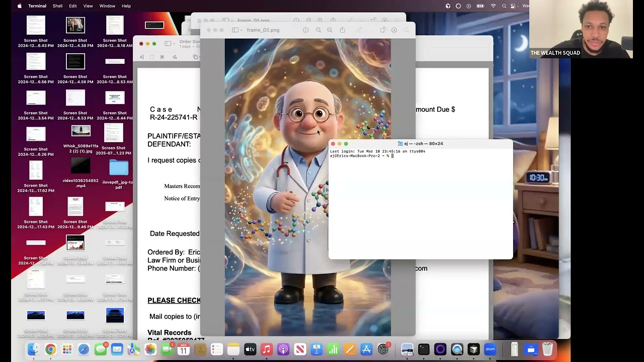Zoom in on the frame_02.png image
The width and height of the screenshot is (644, 362).
click(x=330, y=30)
